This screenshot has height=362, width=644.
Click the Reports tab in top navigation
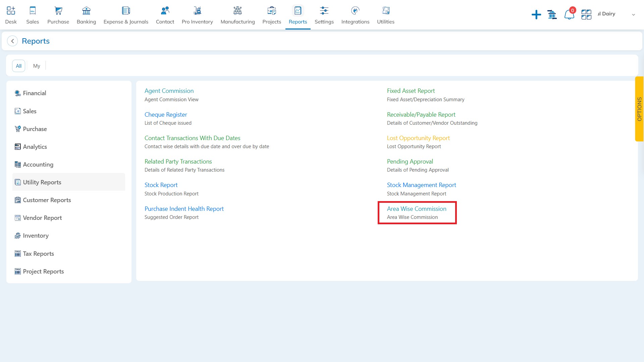coord(298,15)
